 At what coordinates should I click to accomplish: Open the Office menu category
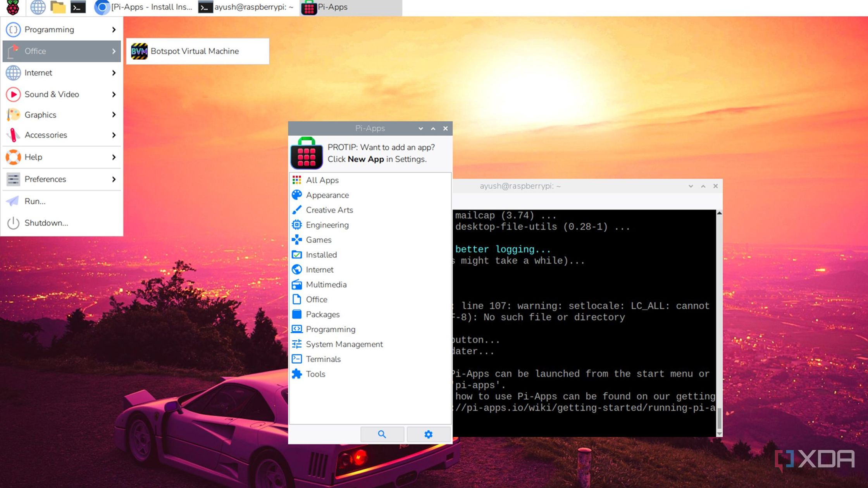click(x=62, y=51)
